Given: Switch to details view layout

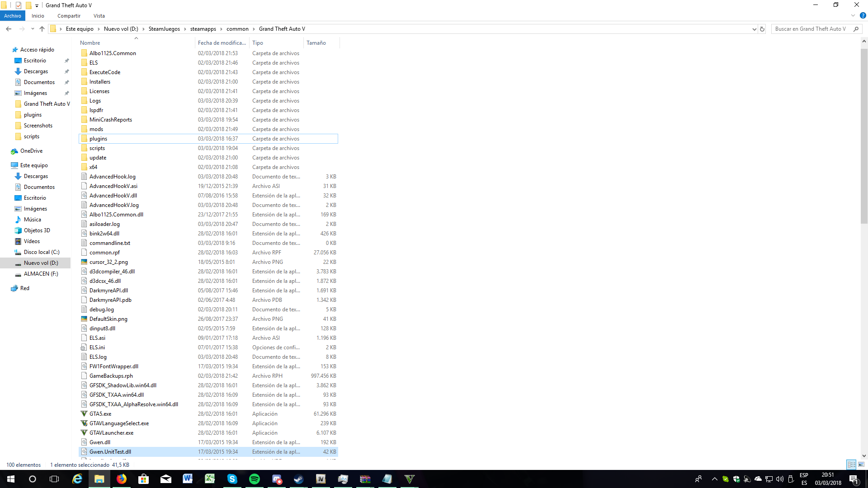Looking at the screenshot, I should 851,465.
